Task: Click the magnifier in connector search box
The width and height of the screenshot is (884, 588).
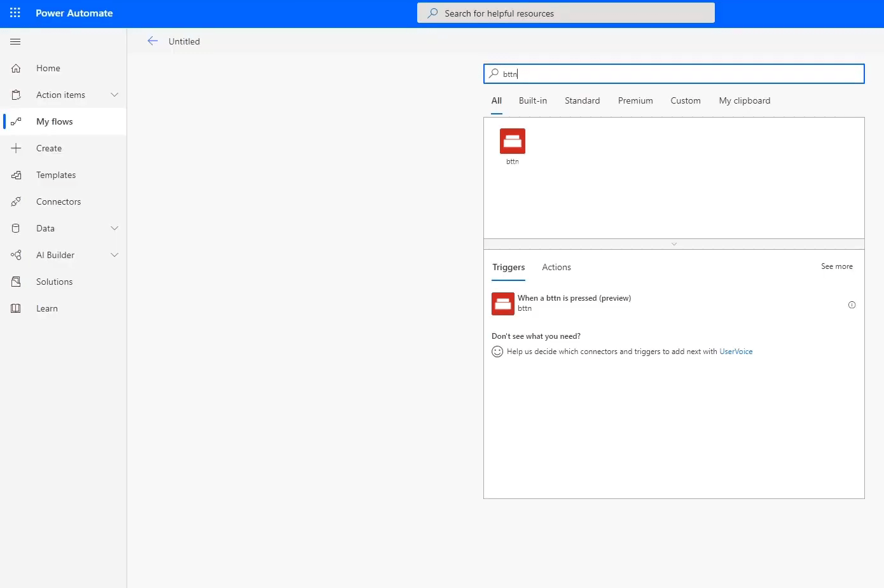Action: tap(494, 74)
